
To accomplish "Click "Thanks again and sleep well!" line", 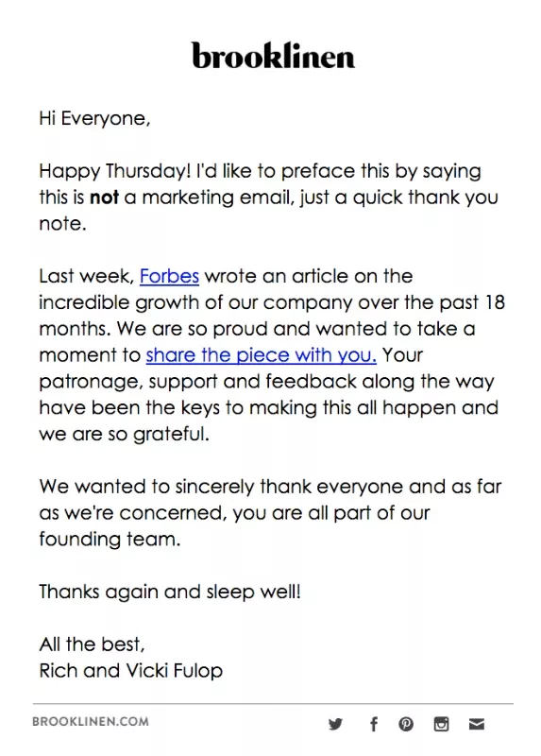I will coord(170,592).
